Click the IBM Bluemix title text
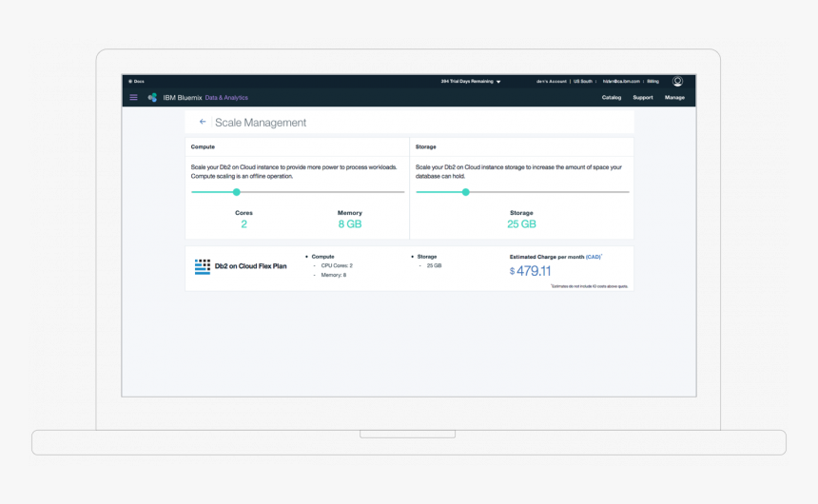Viewport: 818px width, 504px height. (x=182, y=98)
